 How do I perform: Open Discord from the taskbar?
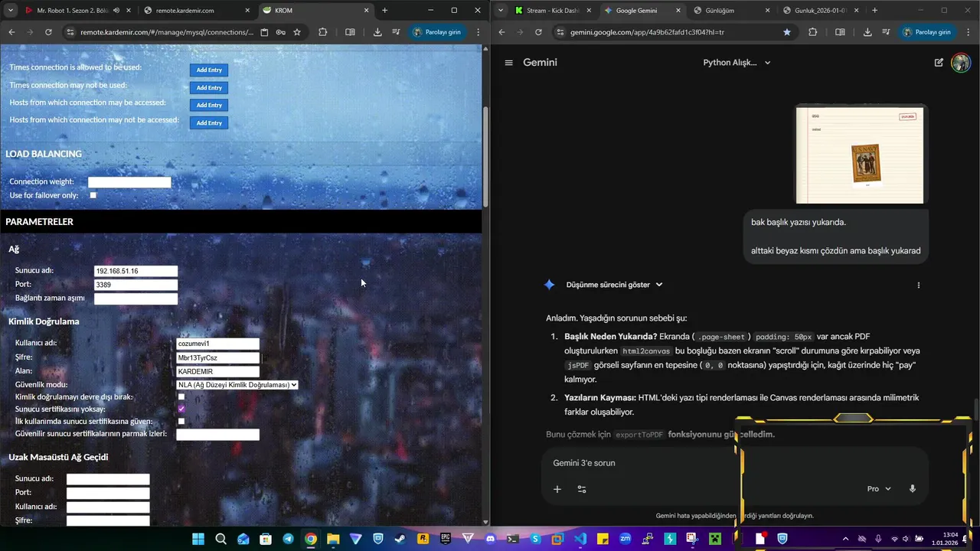(x=491, y=539)
